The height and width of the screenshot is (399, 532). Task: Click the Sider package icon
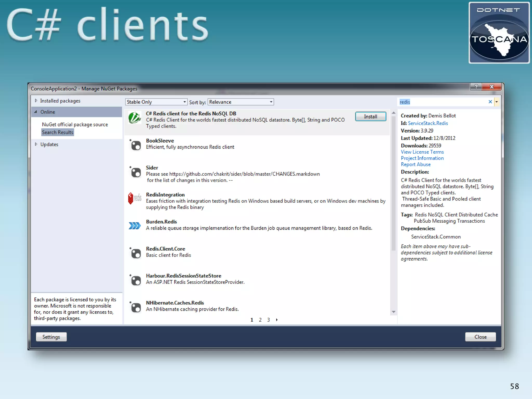tap(135, 172)
